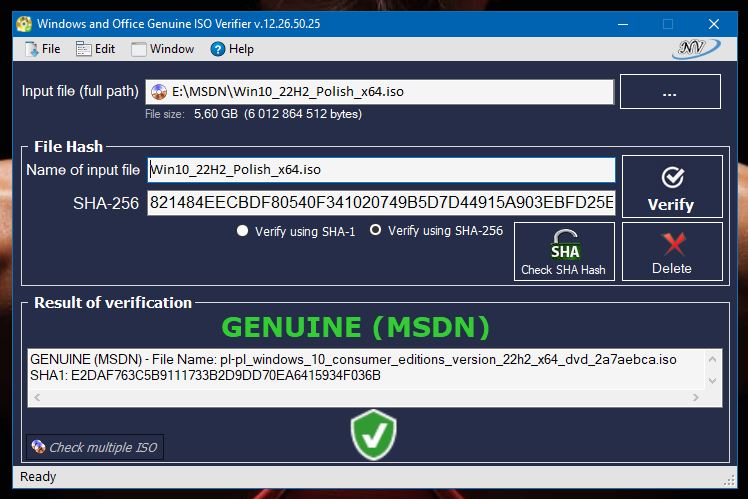Screen dimensions: 748x499
Task: Click the green shield checkmark icon
Action: [374, 435]
